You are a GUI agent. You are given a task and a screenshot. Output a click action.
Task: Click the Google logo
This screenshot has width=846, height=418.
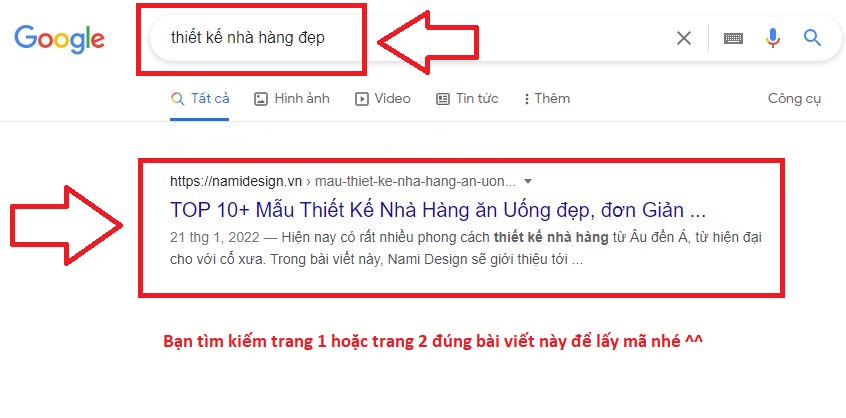pos(59,39)
